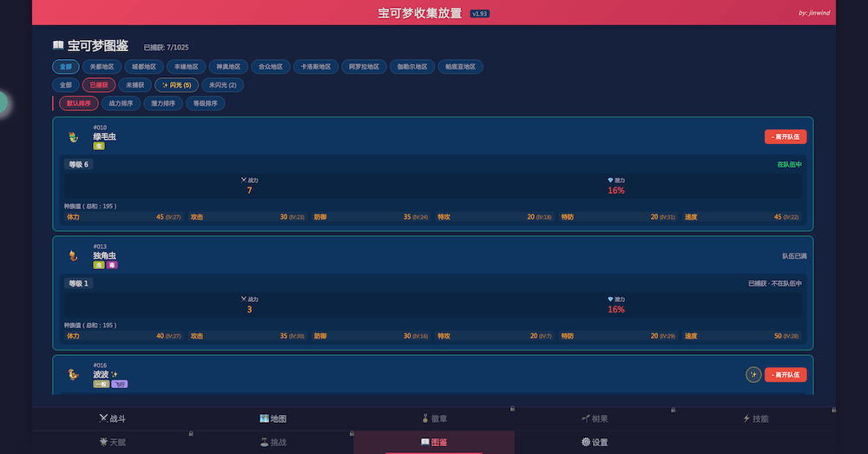Click the 飞行 type badge under 波波
This screenshot has width=868, height=454.
[120, 384]
